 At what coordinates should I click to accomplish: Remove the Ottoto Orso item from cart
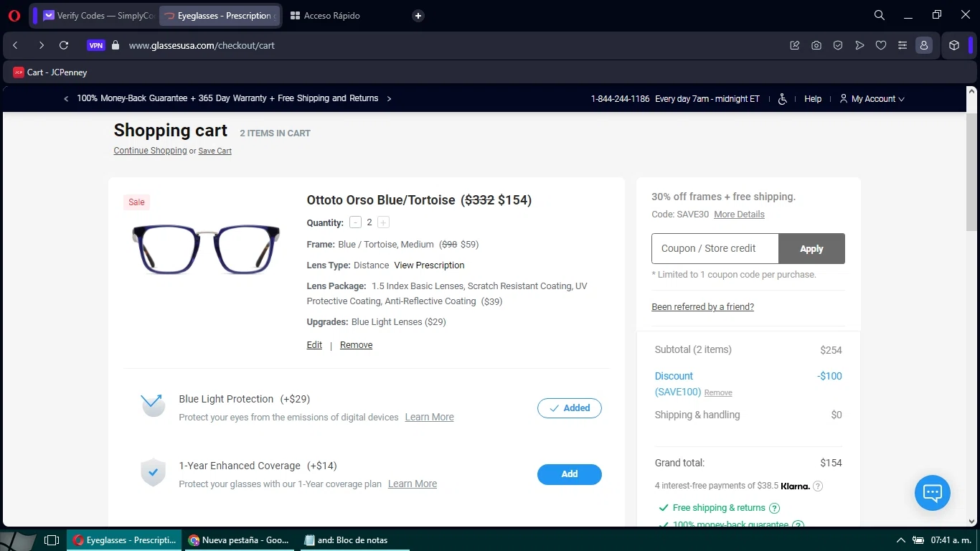tap(356, 345)
